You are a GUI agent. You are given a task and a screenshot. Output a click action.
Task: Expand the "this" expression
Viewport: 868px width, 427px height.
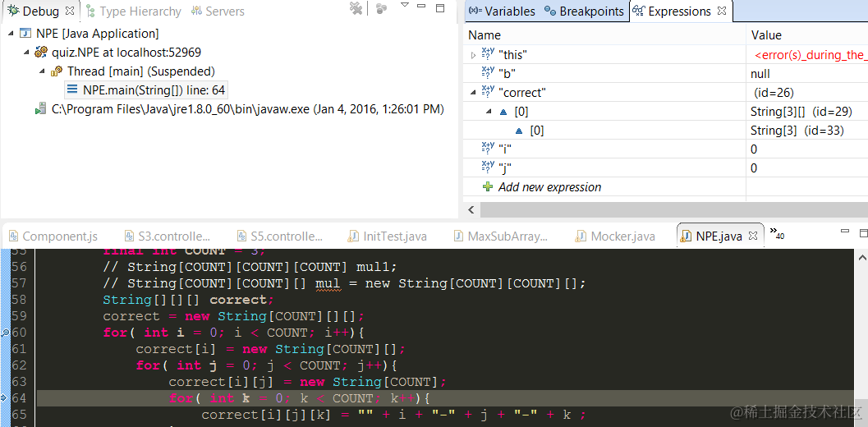pos(473,55)
